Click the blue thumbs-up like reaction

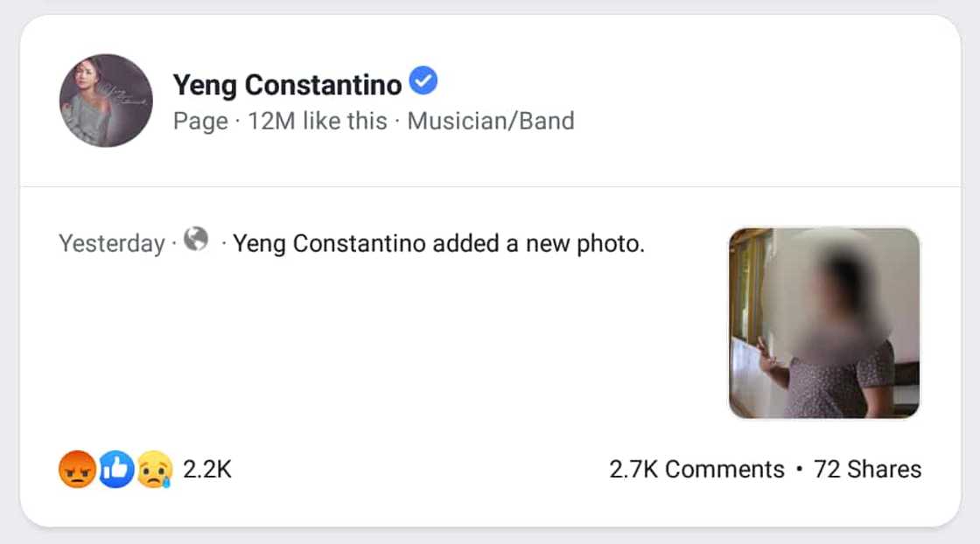click(115, 470)
